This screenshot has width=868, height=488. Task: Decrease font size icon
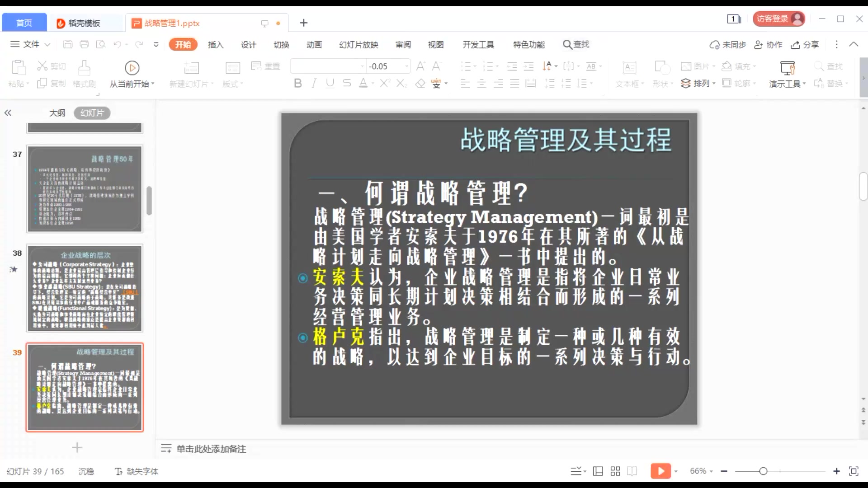pos(436,66)
